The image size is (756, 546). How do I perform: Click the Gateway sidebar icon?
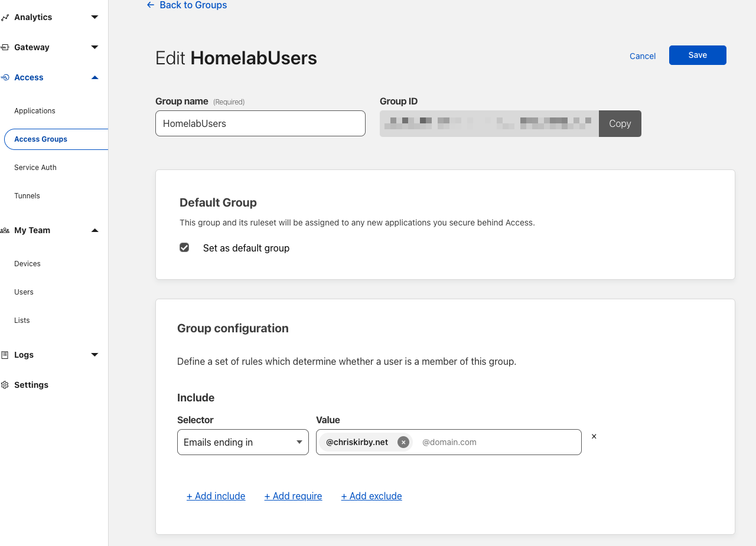point(5,47)
